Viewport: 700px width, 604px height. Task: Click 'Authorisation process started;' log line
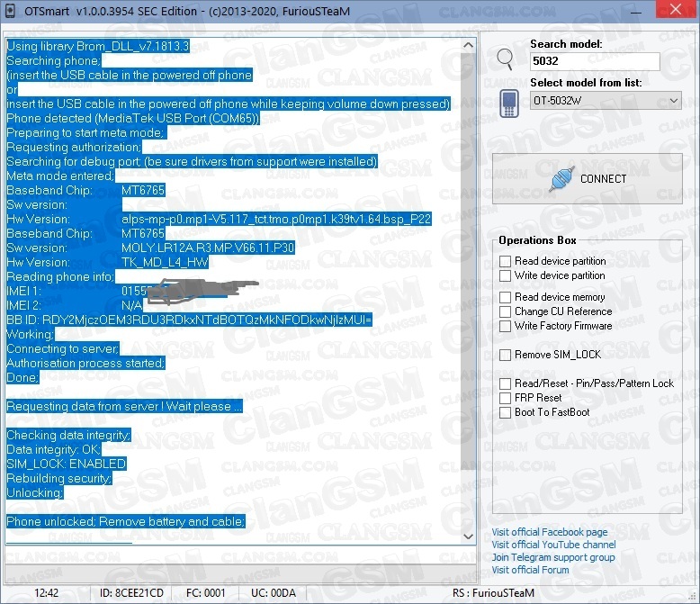85,363
